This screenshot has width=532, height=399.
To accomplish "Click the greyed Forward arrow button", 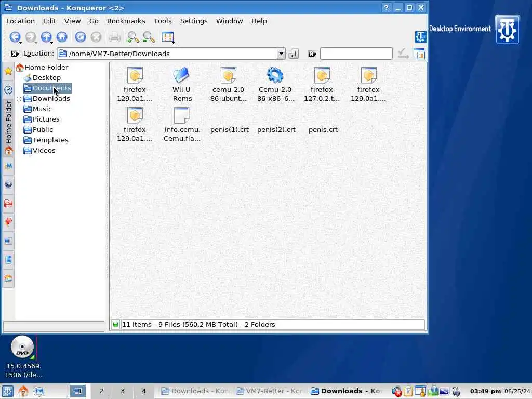I will coord(31,37).
